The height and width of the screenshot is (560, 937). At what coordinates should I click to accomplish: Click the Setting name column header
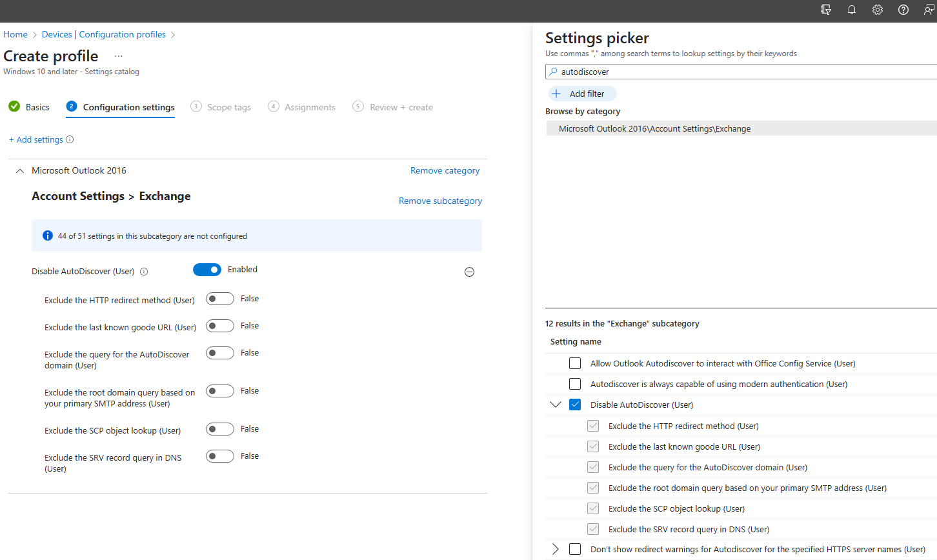576,342
